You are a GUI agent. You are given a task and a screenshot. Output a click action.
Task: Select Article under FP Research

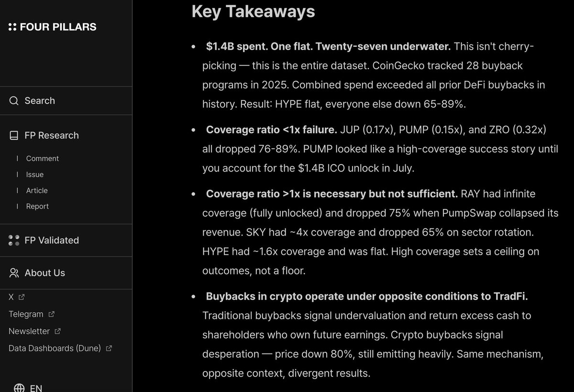pos(37,191)
